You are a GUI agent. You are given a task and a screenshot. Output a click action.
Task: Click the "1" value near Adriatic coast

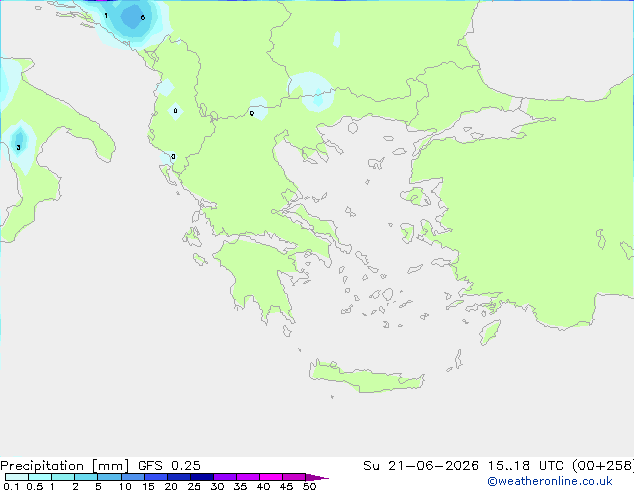(106, 16)
